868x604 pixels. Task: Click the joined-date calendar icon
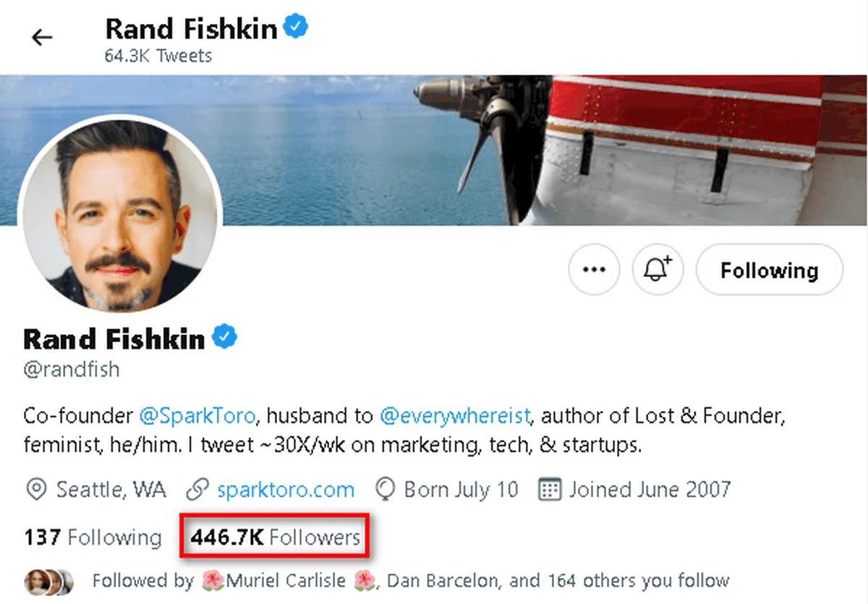point(550,490)
